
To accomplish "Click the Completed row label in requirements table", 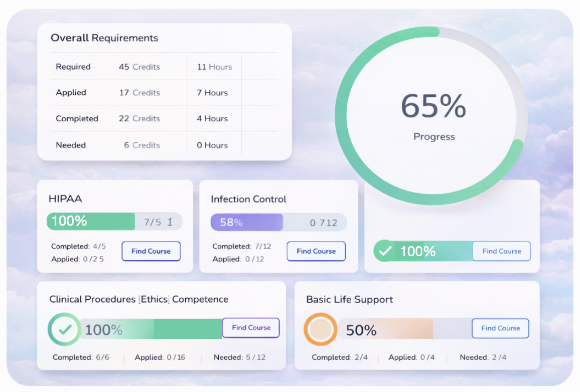I will (x=77, y=119).
